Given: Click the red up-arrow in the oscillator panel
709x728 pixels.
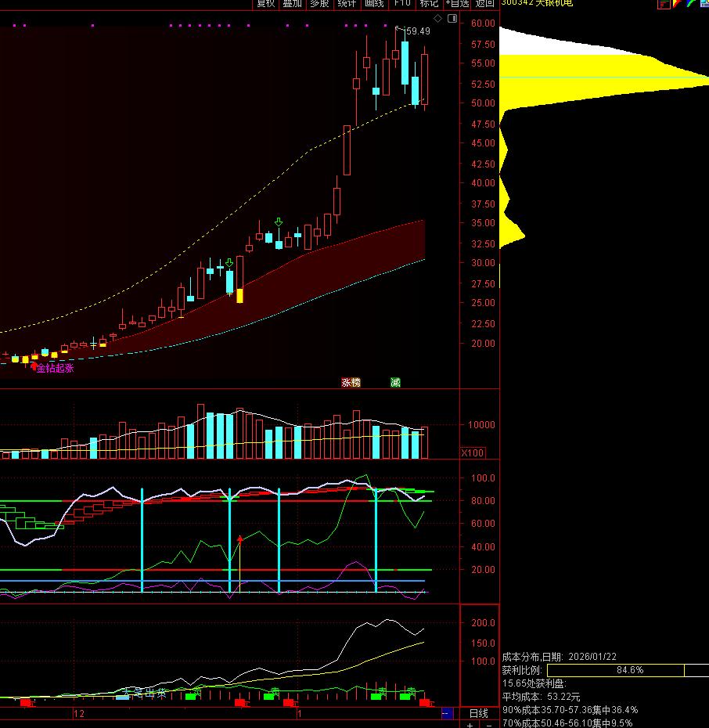Looking at the screenshot, I should pos(240,539).
